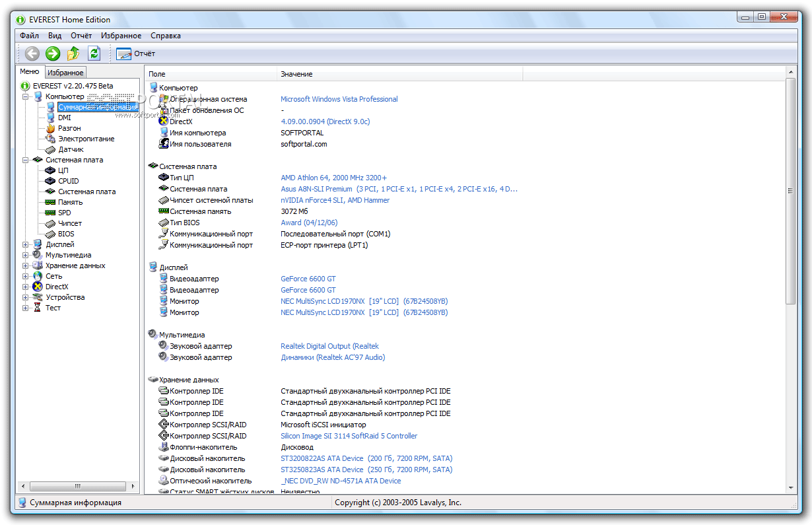
Task: Expand the Хранение данных tree node
Action: (26, 265)
